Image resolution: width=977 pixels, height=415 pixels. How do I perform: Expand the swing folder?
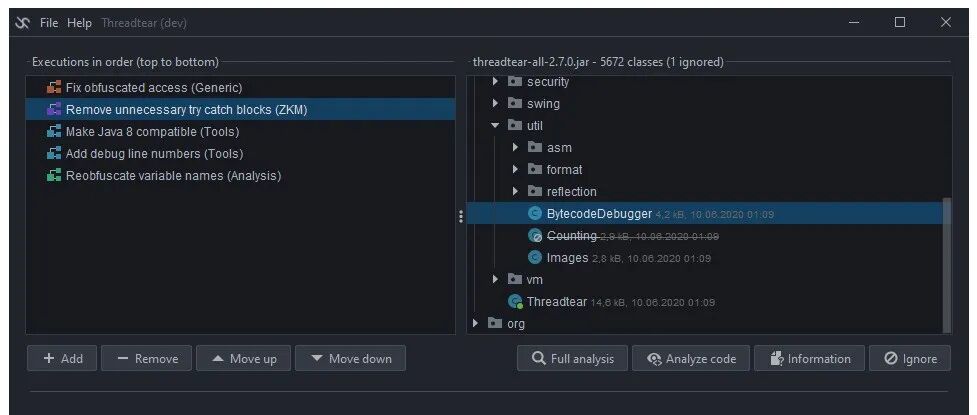(x=495, y=103)
